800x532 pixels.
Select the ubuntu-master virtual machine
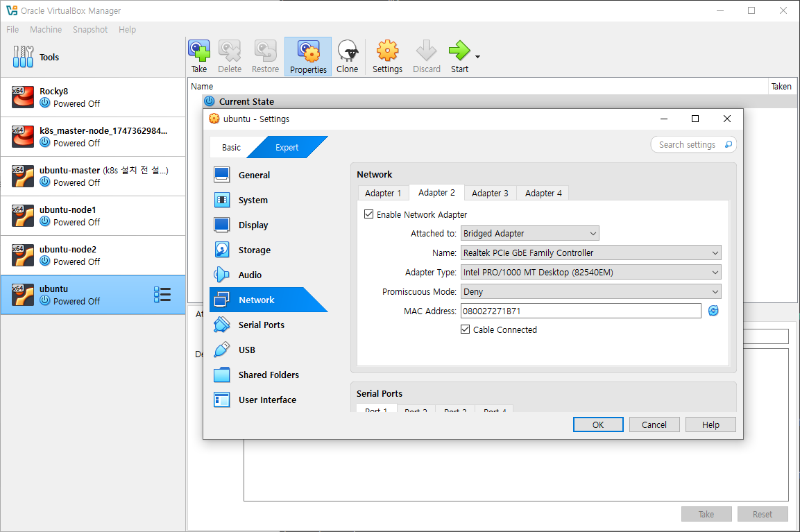pos(93,176)
